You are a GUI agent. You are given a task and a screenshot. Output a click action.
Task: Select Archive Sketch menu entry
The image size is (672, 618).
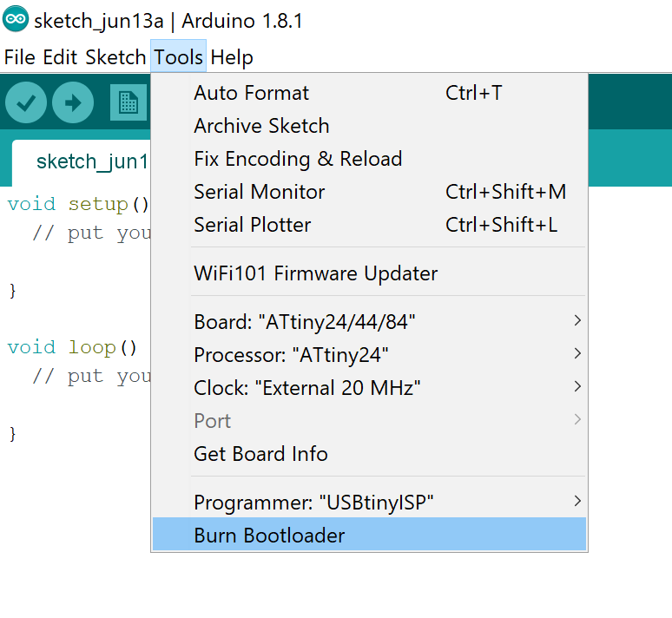[261, 126]
